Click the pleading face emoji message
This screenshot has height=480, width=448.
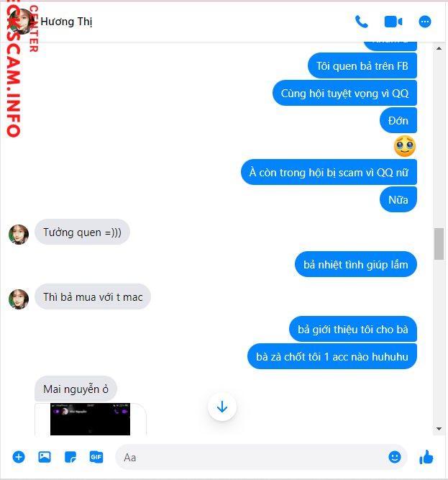405,146
